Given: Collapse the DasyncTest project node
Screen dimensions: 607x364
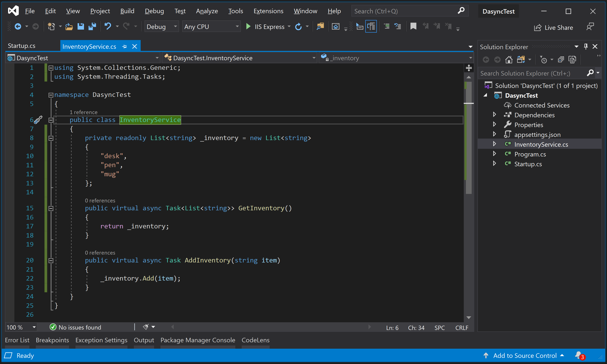Looking at the screenshot, I should pos(486,95).
